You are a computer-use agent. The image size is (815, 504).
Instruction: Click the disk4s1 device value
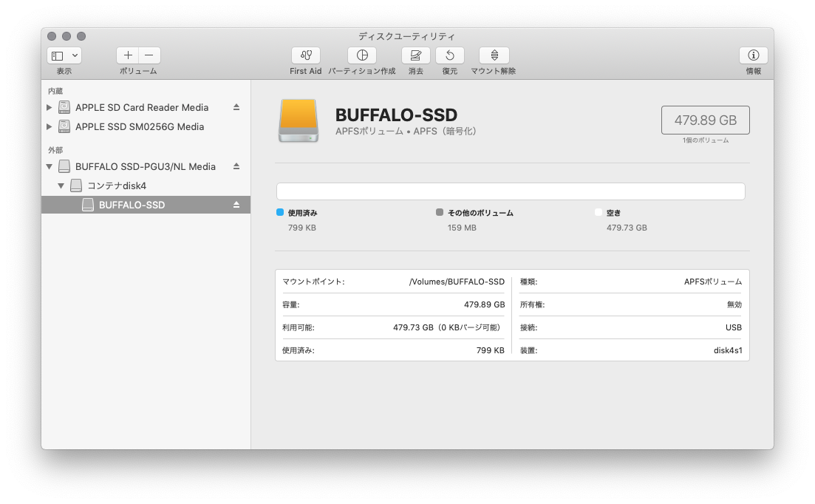coord(728,350)
